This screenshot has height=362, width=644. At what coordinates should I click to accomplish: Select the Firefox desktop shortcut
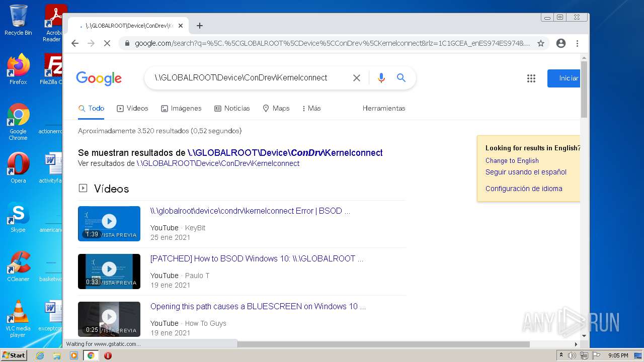18,69
